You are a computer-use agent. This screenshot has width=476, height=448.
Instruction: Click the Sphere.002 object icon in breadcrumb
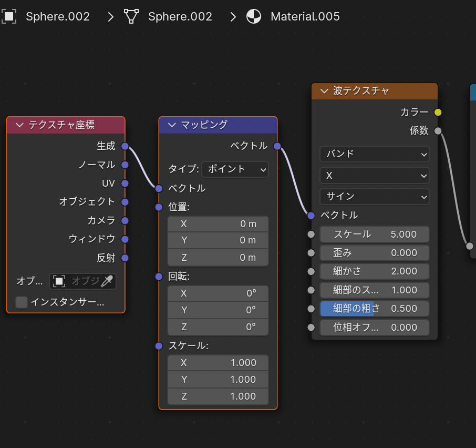point(9,16)
